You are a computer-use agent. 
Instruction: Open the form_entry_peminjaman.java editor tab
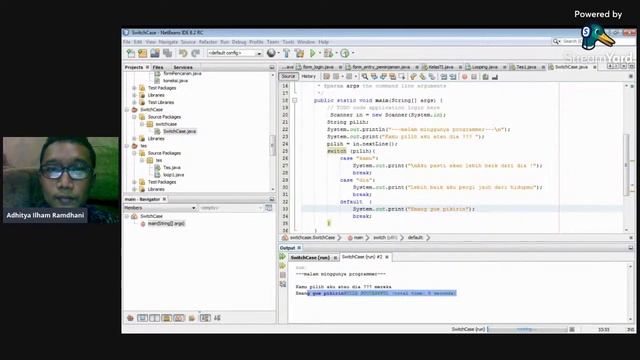381,67
